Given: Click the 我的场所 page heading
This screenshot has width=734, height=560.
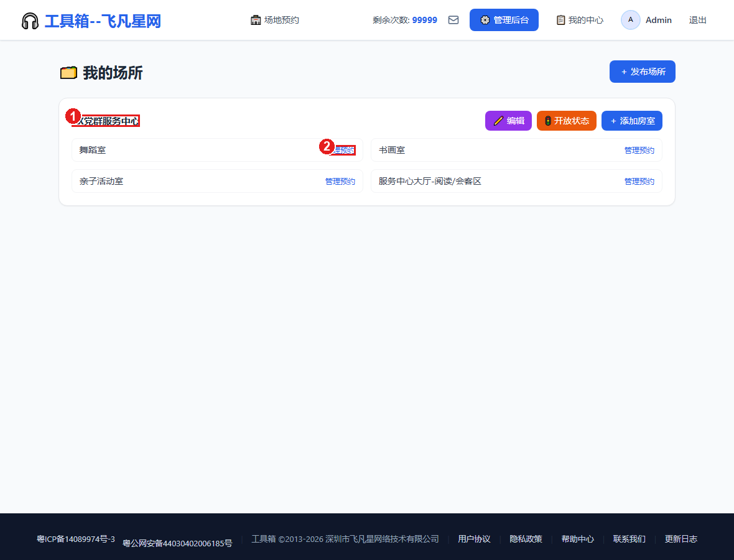Looking at the screenshot, I should (113, 73).
